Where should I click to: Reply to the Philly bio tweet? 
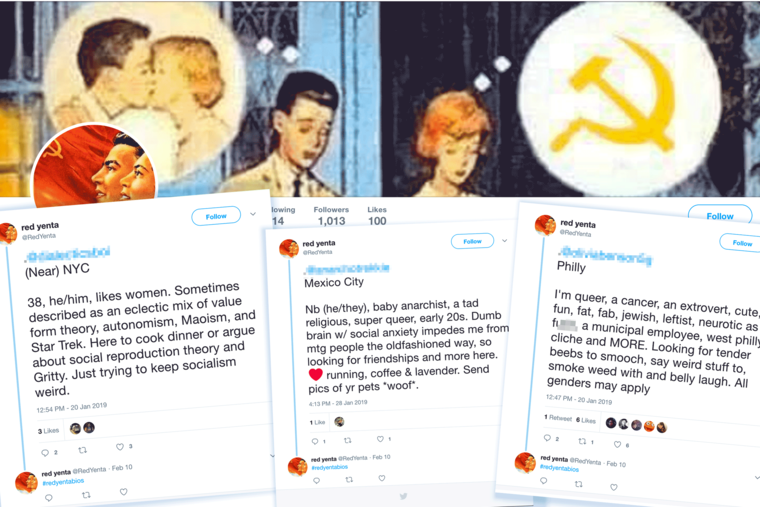coord(547,438)
